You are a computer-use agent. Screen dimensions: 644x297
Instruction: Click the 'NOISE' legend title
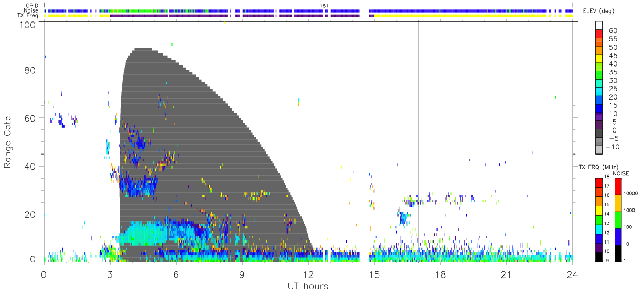(x=621, y=173)
